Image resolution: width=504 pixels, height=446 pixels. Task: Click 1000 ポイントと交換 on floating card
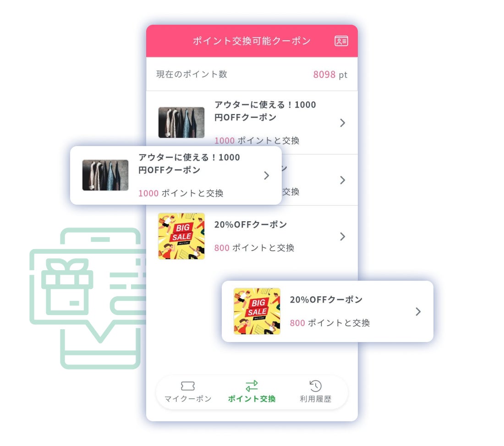[181, 193]
